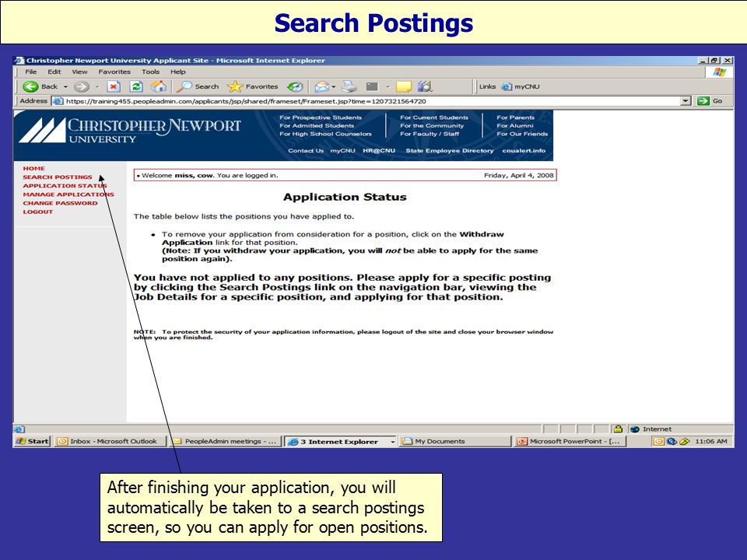Click the IE Forward arrow button
Screen dimensions: 747x560
point(82,86)
